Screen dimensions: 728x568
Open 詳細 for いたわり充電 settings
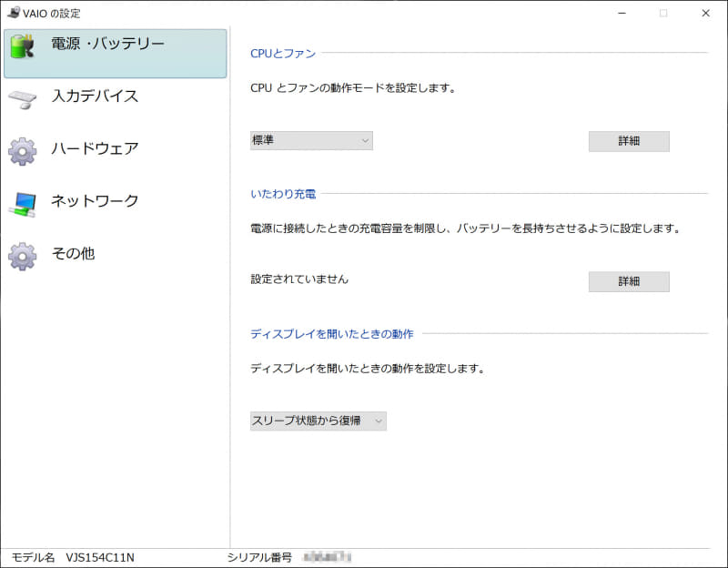(x=629, y=281)
